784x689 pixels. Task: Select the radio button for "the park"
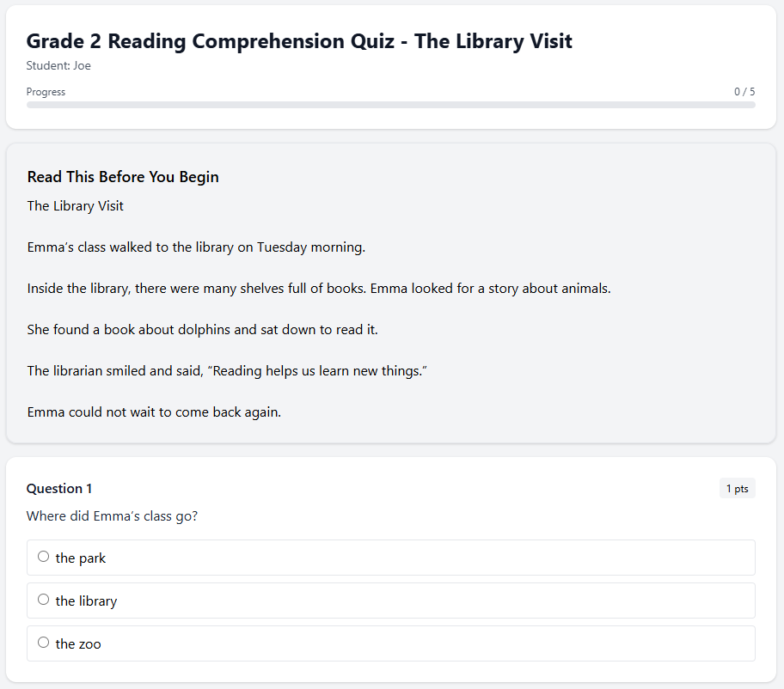(x=43, y=556)
